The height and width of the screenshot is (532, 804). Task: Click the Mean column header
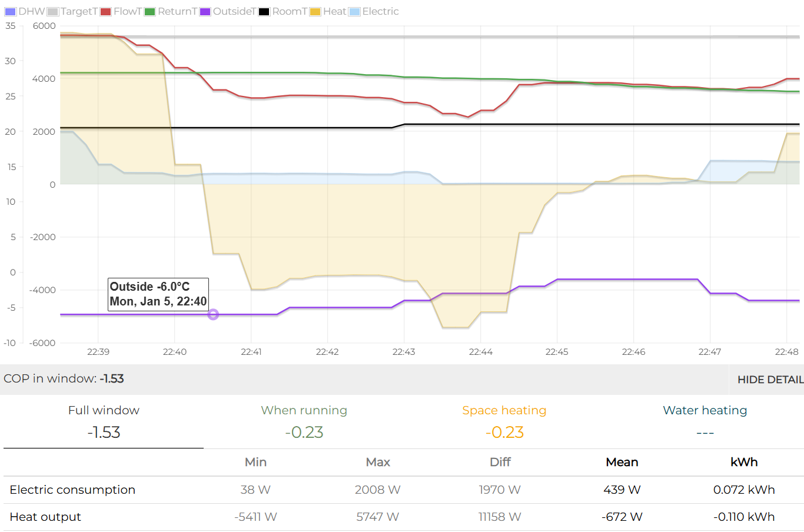click(x=622, y=462)
